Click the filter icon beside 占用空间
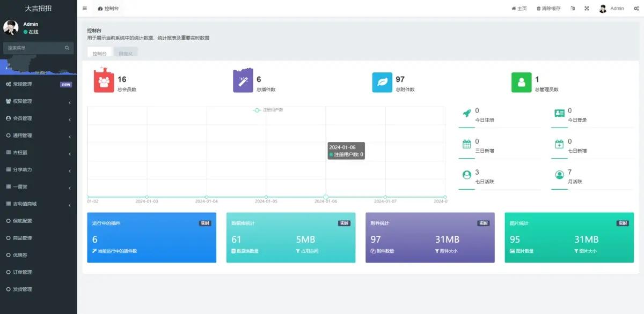 [x=298, y=251]
